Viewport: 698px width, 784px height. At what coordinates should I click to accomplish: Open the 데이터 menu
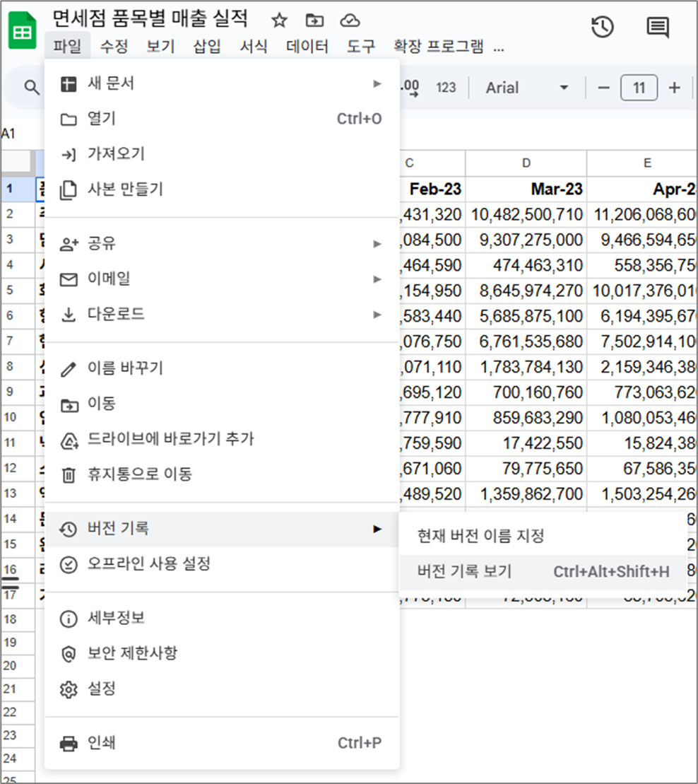pos(307,46)
